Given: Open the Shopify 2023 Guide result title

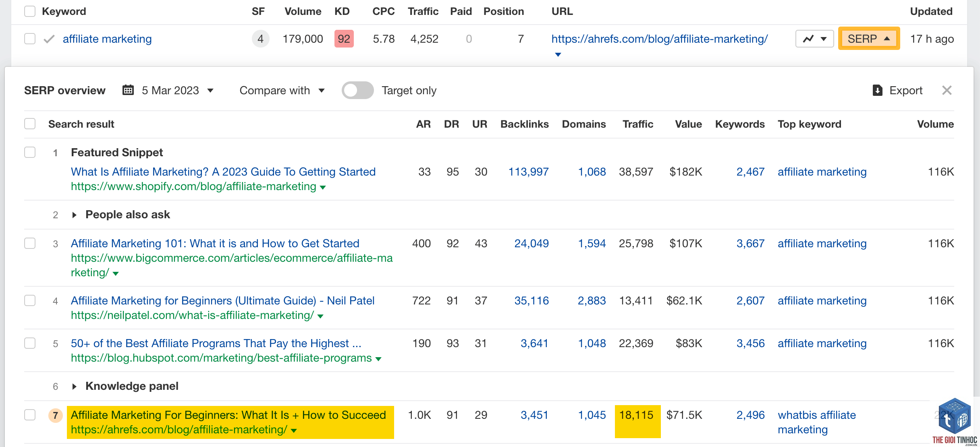Looking at the screenshot, I should (223, 172).
